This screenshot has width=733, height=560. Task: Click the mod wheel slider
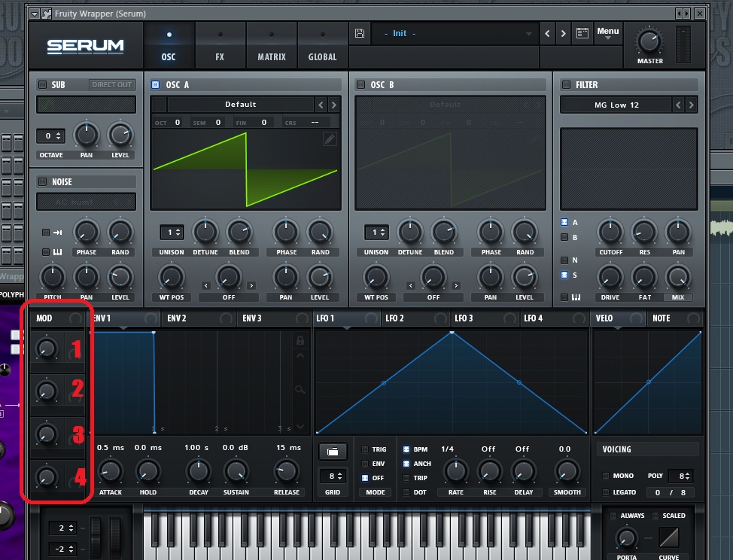(115, 537)
